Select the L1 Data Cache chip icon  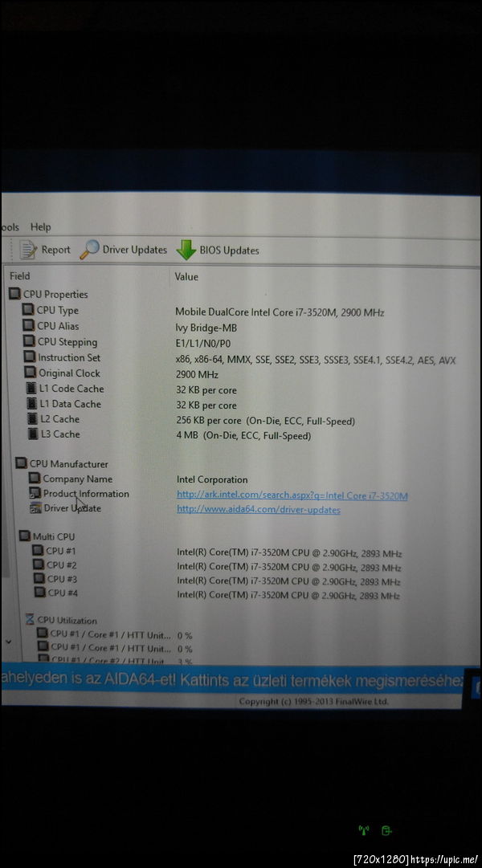point(33,404)
